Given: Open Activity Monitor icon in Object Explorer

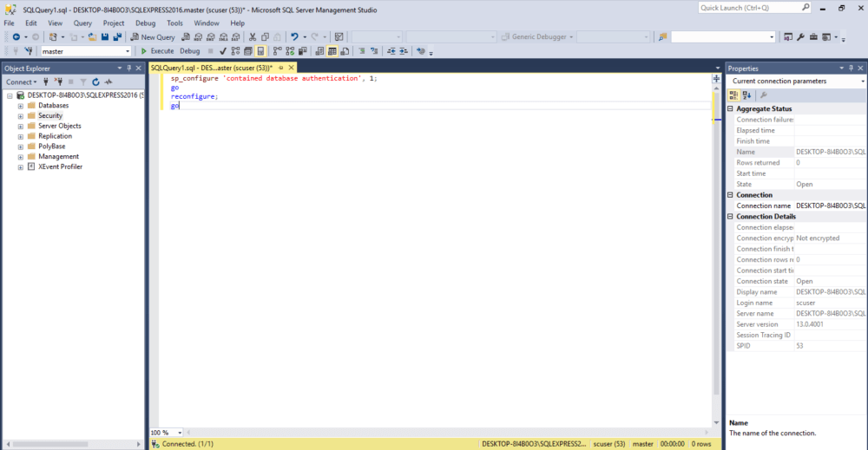Looking at the screenshot, I should 108,82.
